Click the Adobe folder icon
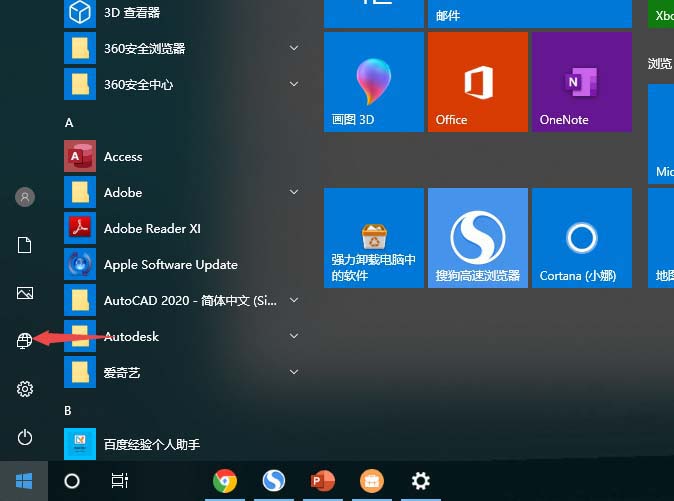The image size is (674, 501). tap(80, 192)
